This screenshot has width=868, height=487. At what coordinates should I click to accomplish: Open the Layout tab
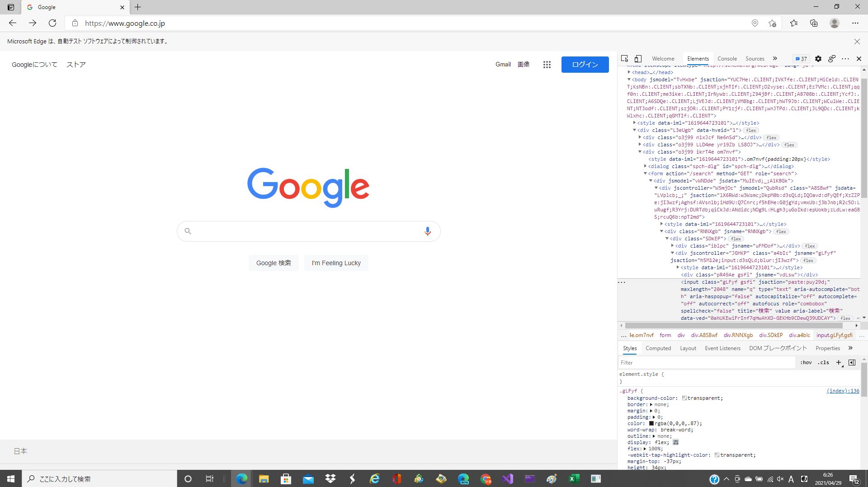(x=688, y=348)
